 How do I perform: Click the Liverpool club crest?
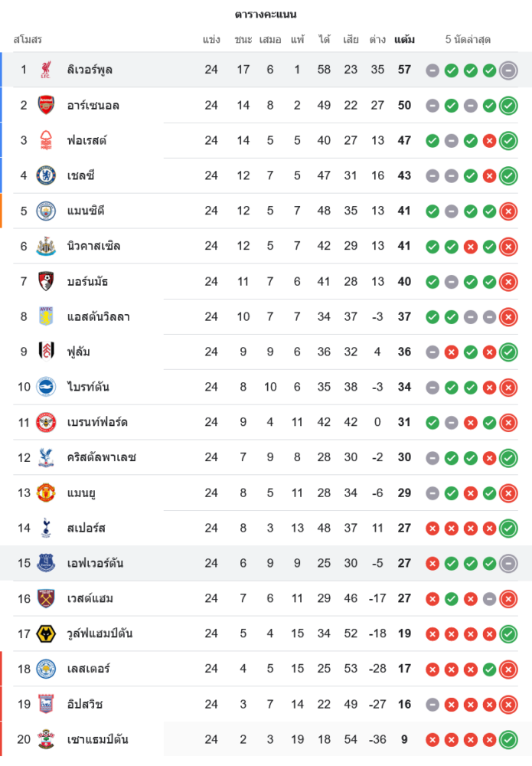coord(47,70)
